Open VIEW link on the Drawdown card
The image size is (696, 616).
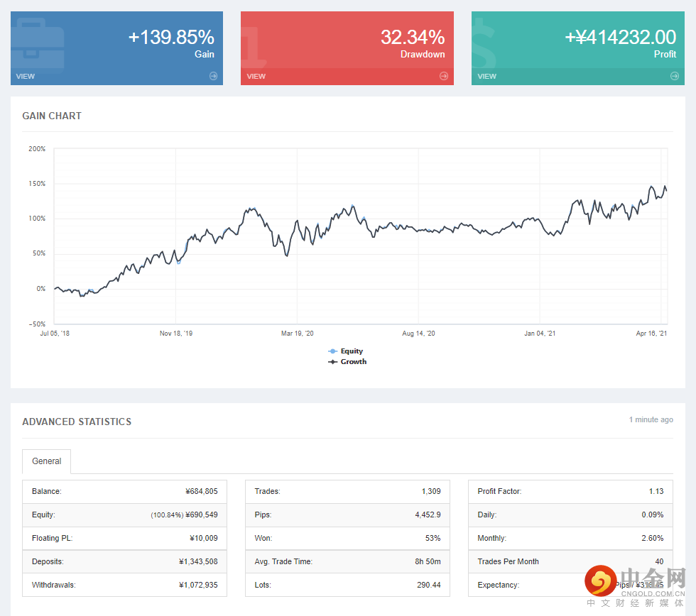coord(256,76)
